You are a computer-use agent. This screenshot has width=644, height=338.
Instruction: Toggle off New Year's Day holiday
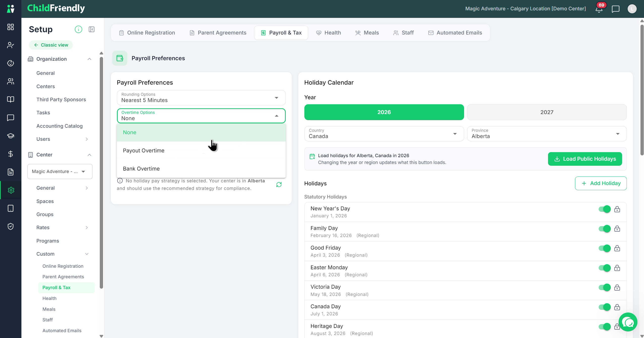(x=605, y=209)
